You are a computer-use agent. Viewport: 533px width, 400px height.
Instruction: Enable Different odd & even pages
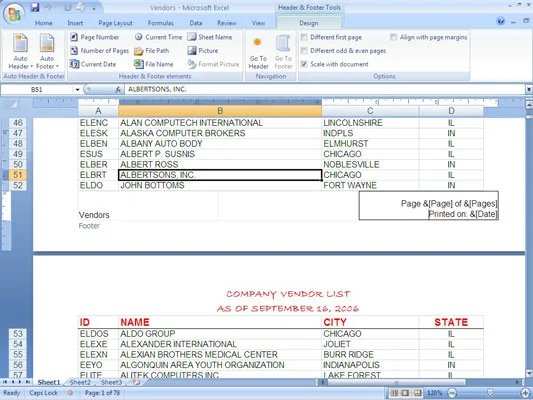304,51
